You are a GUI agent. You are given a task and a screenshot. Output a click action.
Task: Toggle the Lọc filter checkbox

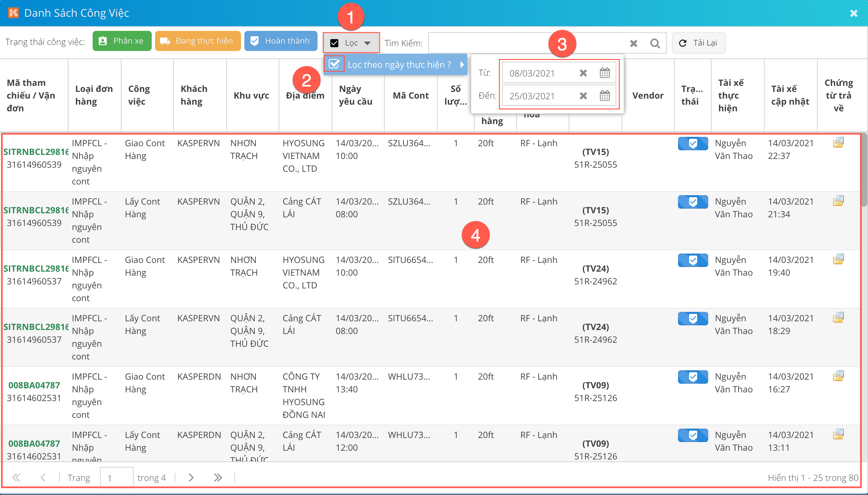click(x=334, y=43)
